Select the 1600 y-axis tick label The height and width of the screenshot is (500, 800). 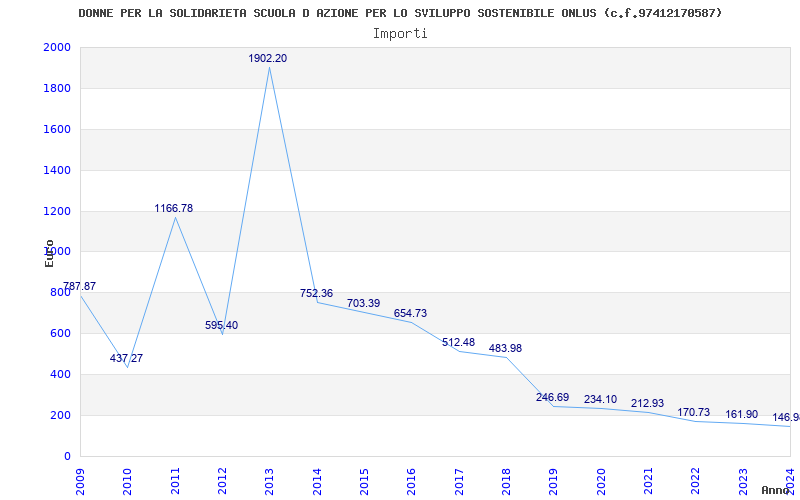coord(57,130)
